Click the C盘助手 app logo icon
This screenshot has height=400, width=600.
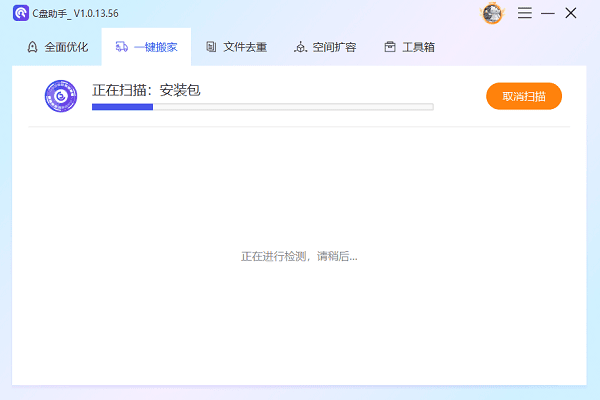[x=21, y=13]
